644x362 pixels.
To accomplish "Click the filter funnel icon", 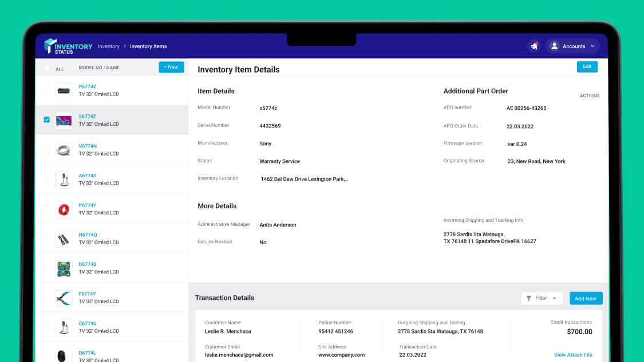I will [528, 299].
